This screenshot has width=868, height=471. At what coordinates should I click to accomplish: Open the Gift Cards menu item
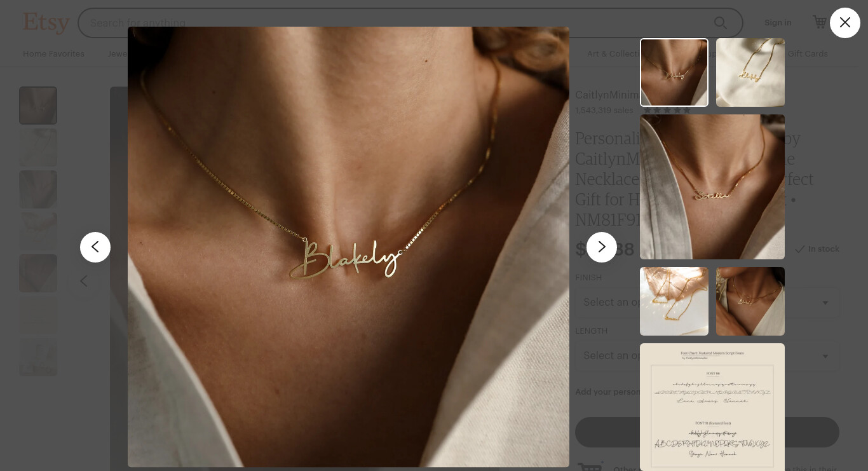[808, 54]
